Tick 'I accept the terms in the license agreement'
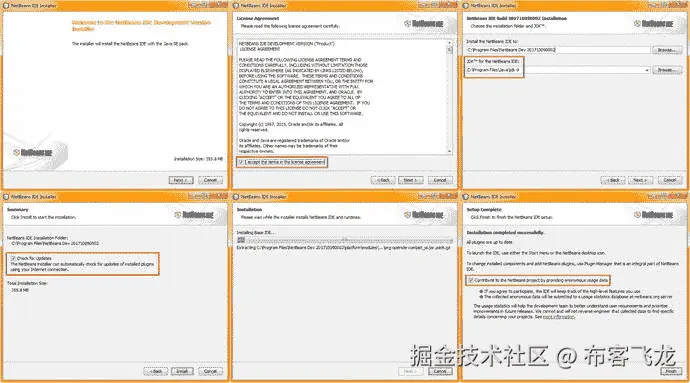 point(241,162)
